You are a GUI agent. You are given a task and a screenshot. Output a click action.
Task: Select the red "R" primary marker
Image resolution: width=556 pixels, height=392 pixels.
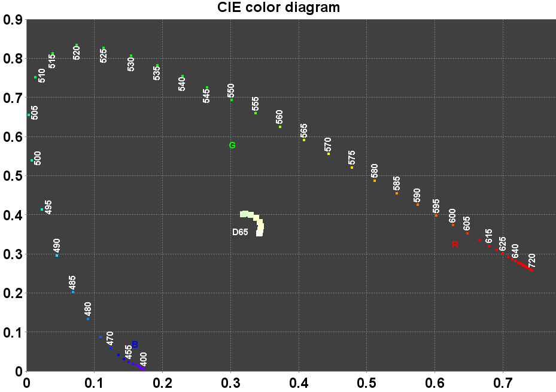[455, 245]
